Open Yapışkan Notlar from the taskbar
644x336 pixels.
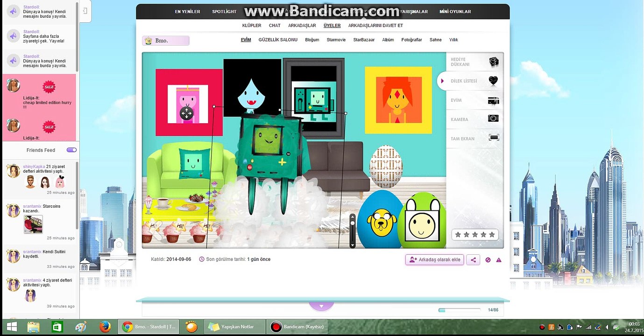tap(235, 327)
